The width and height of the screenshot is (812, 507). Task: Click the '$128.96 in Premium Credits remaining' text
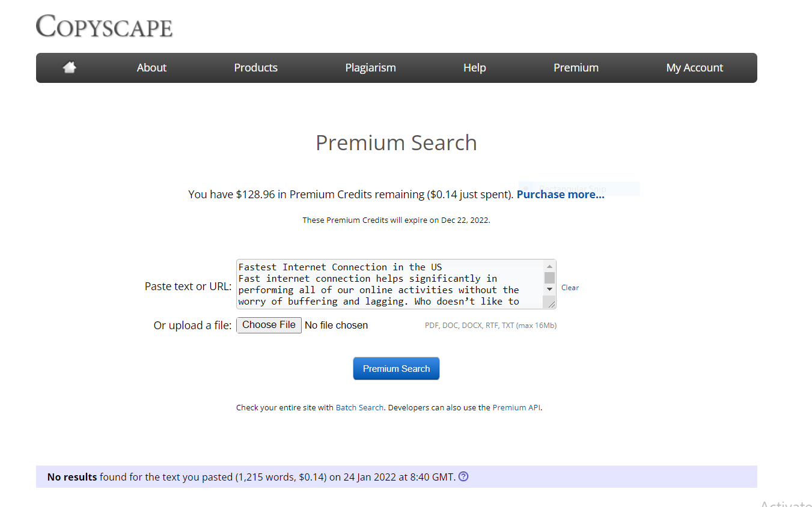tap(330, 194)
